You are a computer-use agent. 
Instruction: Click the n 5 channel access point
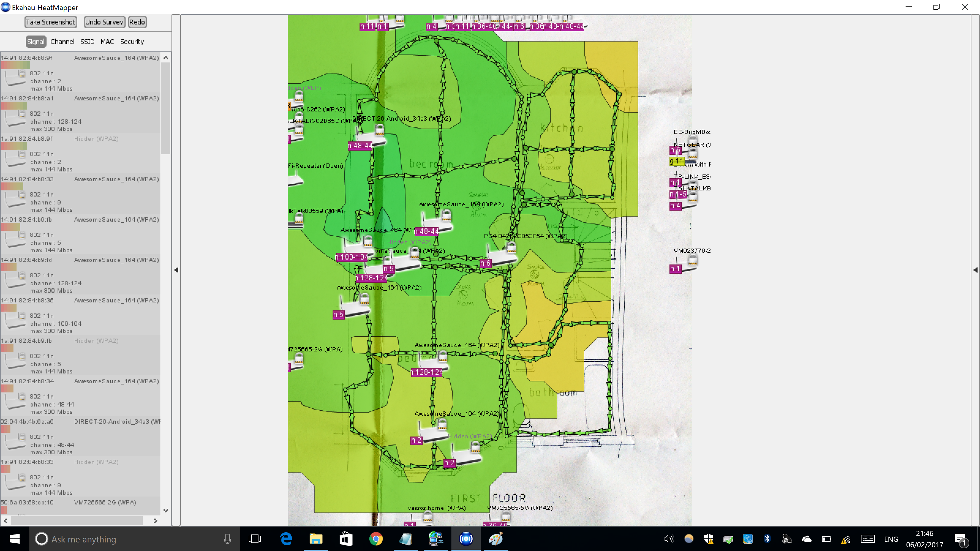click(x=355, y=308)
